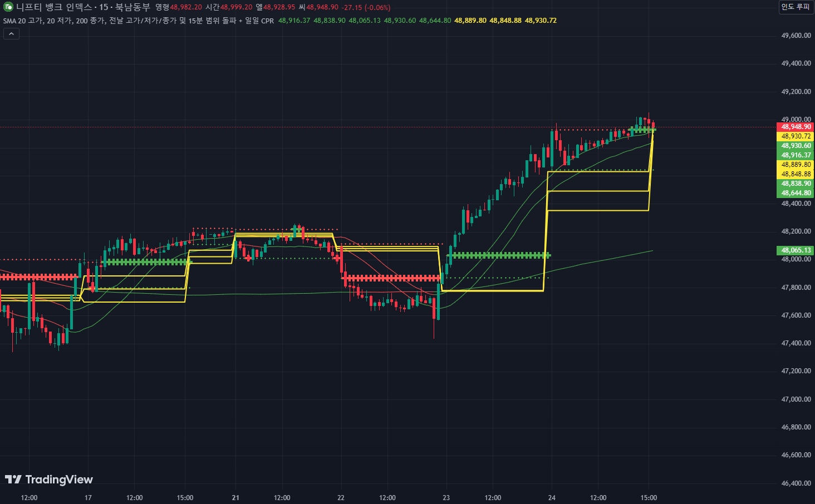Image resolution: width=815 pixels, height=504 pixels.
Task: Click the green indicator value 48,916.37 in legend
Action: (x=294, y=21)
